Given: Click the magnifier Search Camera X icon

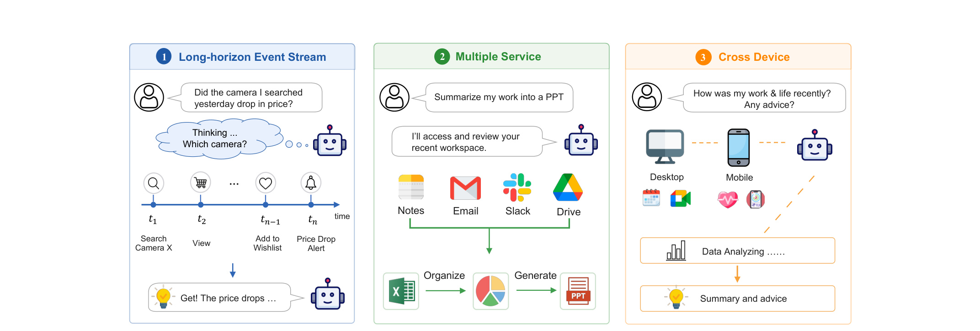Looking at the screenshot, I should [x=154, y=183].
